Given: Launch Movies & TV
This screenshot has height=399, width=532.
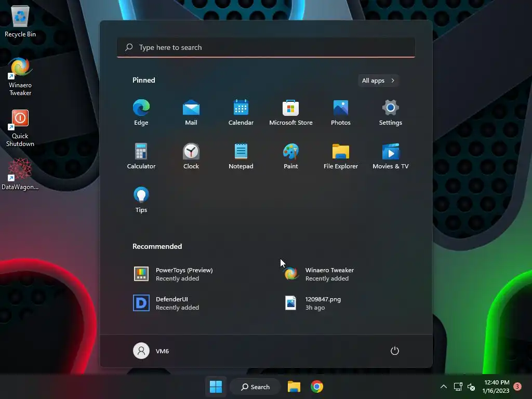Looking at the screenshot, I should (x=391, y=156).
